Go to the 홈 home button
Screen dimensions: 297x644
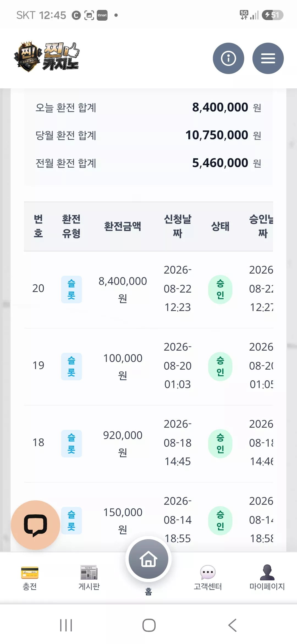tap(148, 559)
